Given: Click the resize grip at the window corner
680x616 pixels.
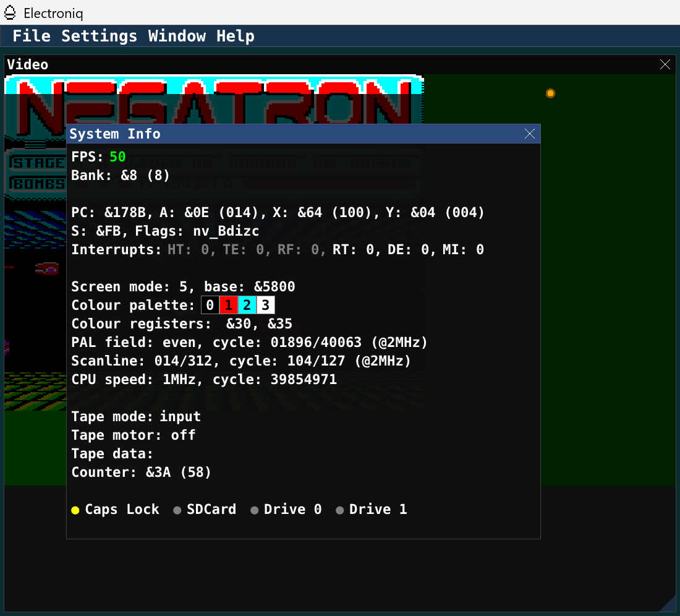Looking at the screenshot, I should pos(668,604).
